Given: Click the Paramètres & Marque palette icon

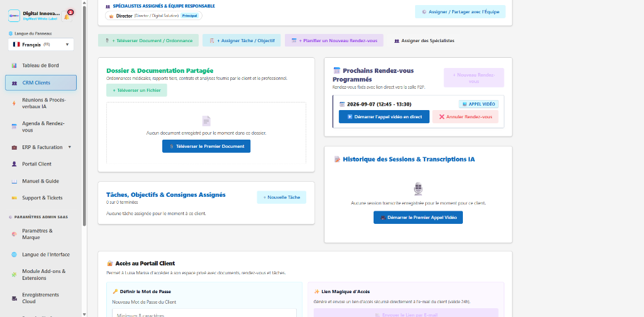Looking at the screenshot, I should pyautogui.click(x=14, y=234).
